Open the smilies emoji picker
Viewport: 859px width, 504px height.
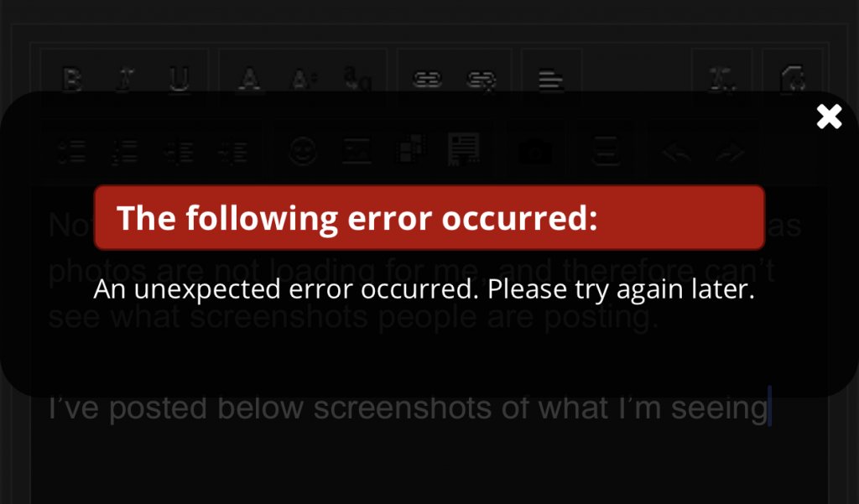(x=303, y=151)
